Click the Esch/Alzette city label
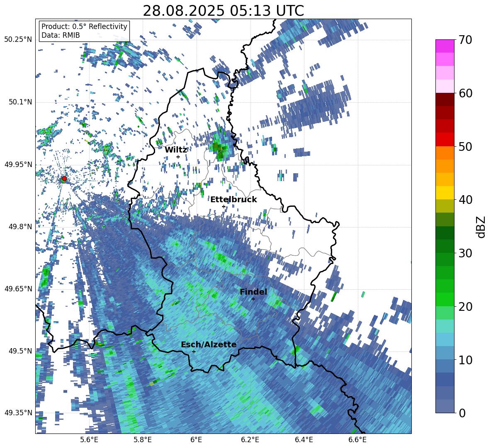Viewport: 491px width, 448px height. (x=209, y=344)
